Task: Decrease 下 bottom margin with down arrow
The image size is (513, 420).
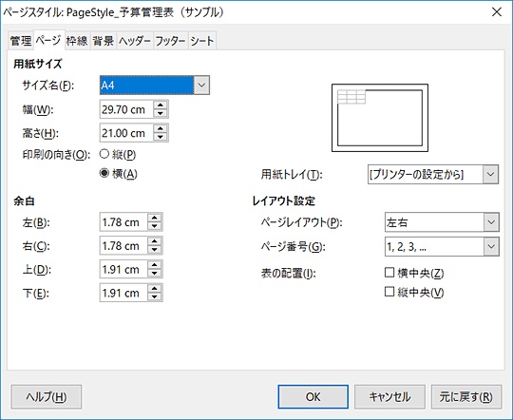Action: point(155,297)
